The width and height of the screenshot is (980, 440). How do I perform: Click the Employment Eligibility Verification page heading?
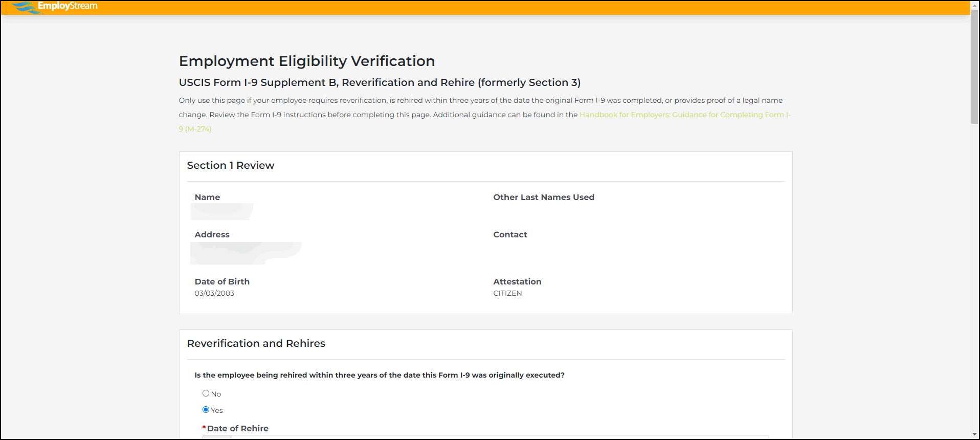306,61
